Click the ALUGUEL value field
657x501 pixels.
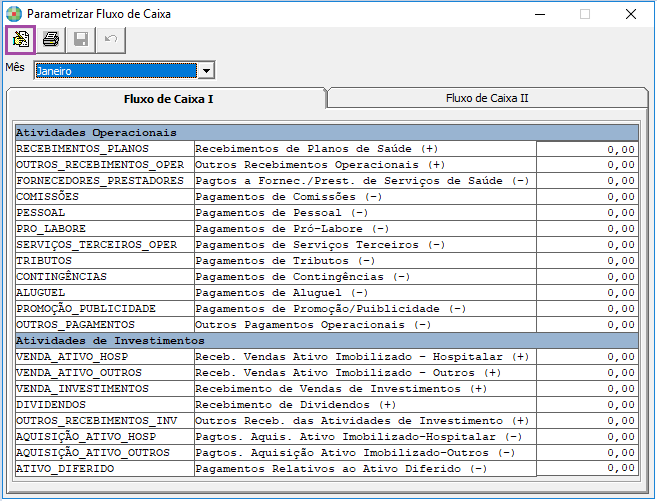pos(587,293)
